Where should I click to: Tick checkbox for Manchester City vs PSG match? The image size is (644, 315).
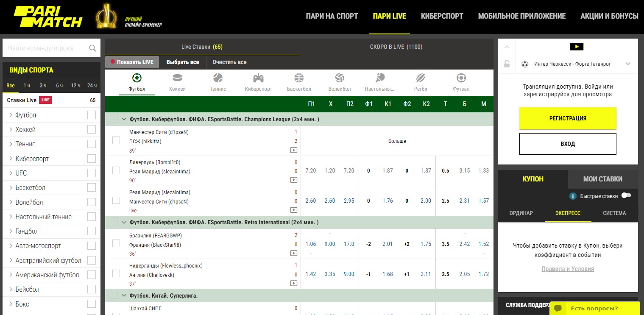(x=116, y=140)
